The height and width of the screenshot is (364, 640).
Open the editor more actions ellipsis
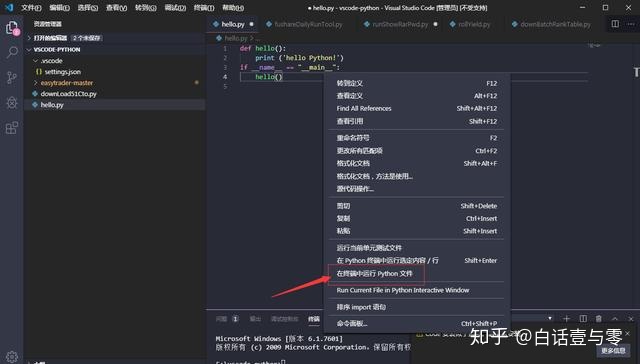pyautogui.click(x=631, y=24)
